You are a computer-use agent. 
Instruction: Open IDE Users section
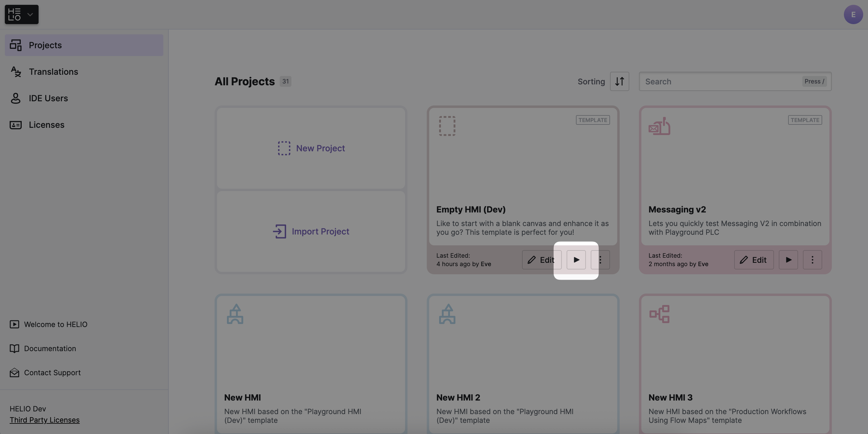pyautogui.click(x=48, y=98)
